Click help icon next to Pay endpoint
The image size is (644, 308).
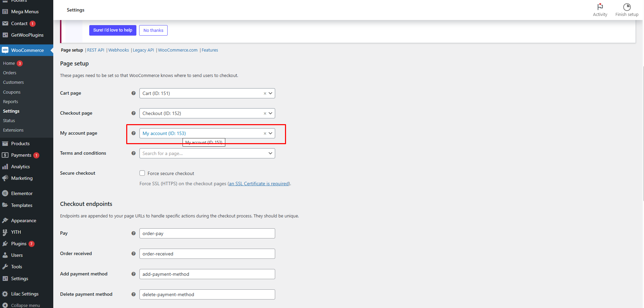click(x=133, y=233)
